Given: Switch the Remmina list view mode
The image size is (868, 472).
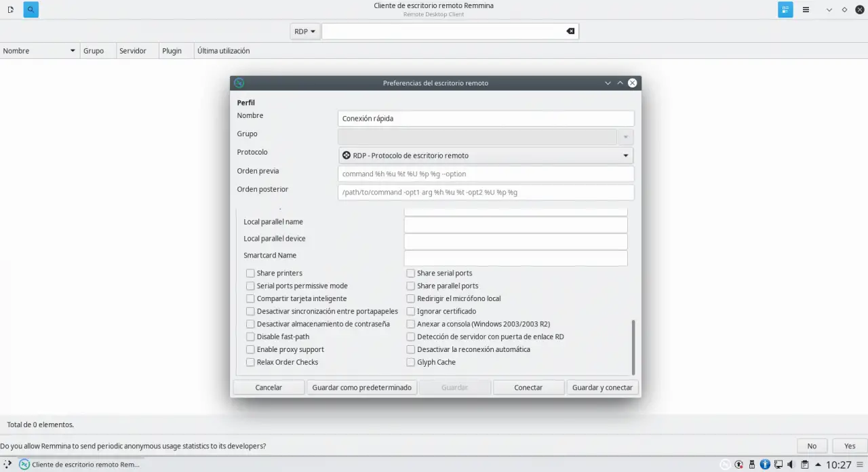Looking at the screenshot, I should [x=785, y=10].
